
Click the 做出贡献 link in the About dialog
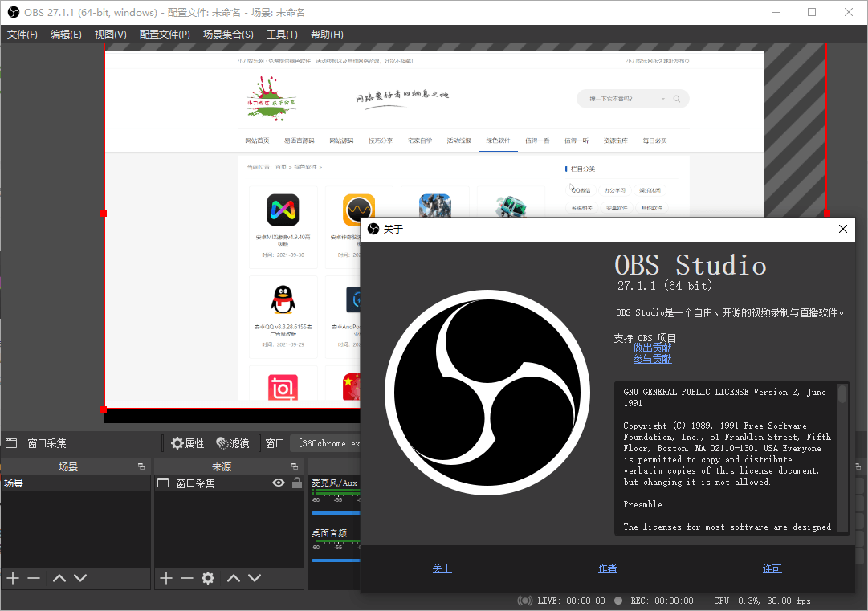point(652,347)
